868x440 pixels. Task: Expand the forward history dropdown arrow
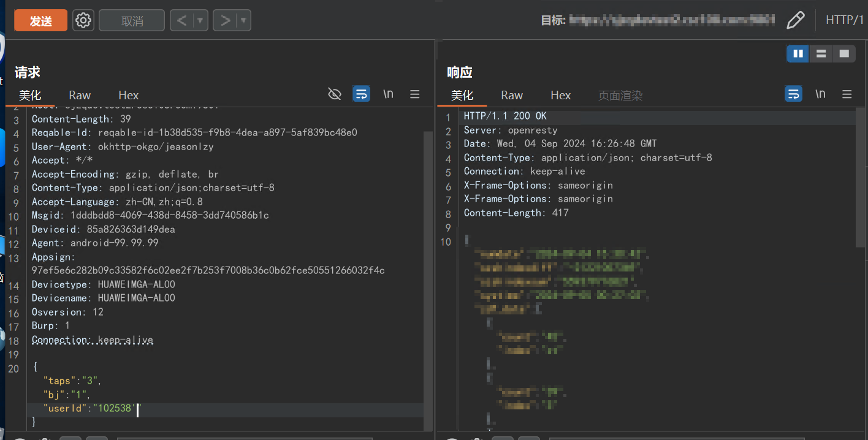(x=243, y=21)
